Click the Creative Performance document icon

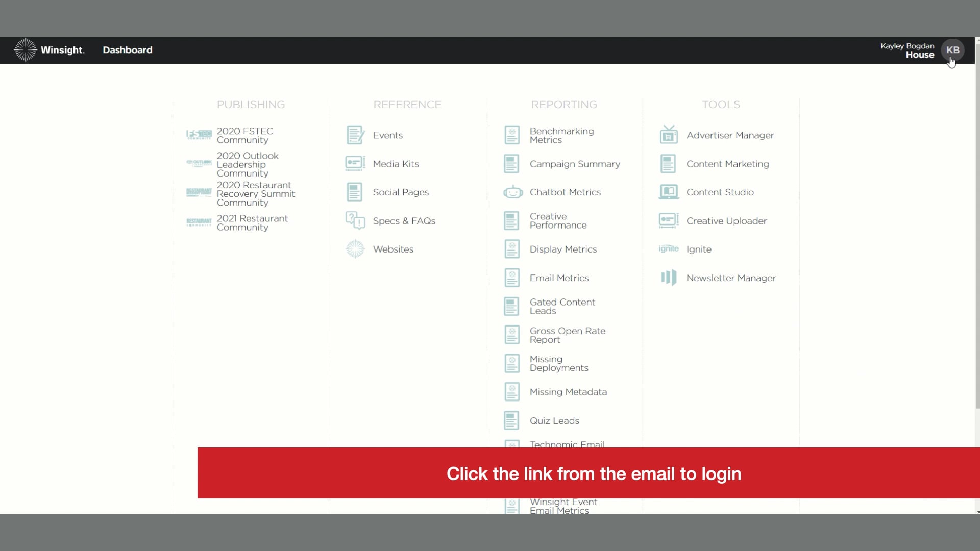(x=511, y=221)
